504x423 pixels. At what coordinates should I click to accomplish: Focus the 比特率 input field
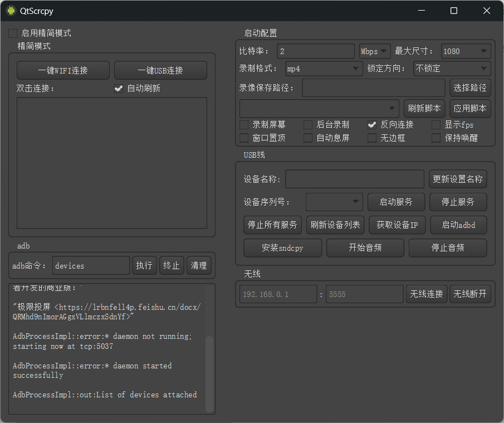pos(316,51)
